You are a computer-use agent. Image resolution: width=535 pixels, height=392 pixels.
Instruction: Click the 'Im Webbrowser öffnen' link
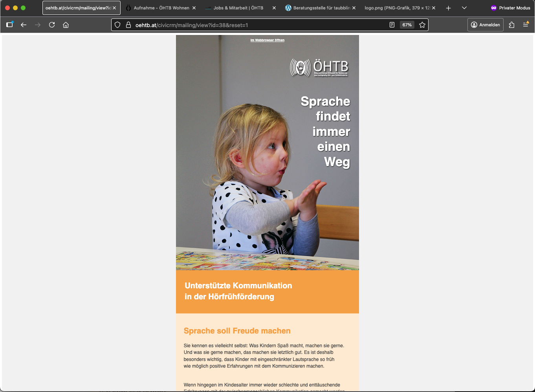[x=267, y=40]
